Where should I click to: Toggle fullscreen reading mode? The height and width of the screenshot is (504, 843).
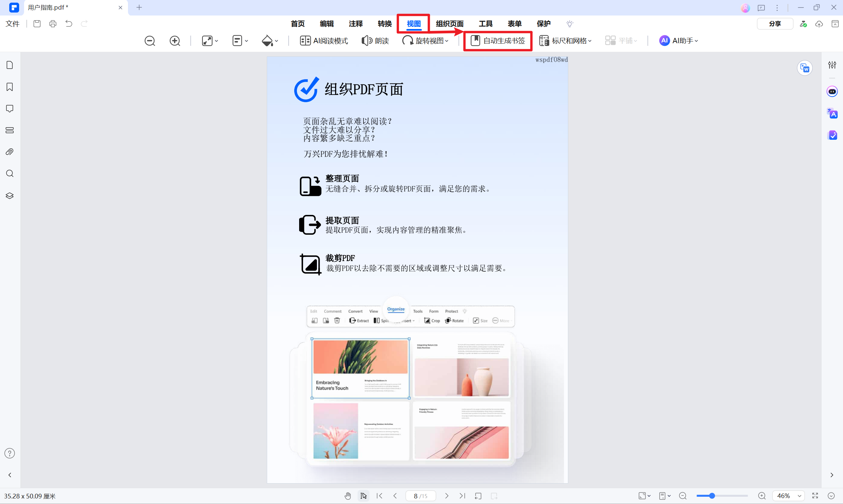815,495
